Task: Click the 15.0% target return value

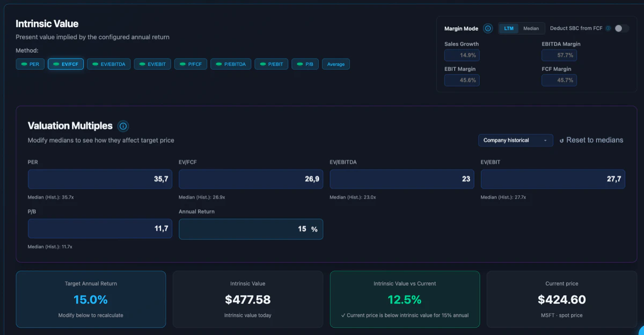Action: [91, 300]
